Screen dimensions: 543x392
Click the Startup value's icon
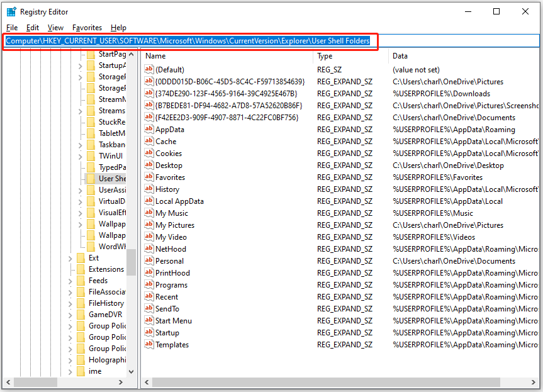[149, 333]
